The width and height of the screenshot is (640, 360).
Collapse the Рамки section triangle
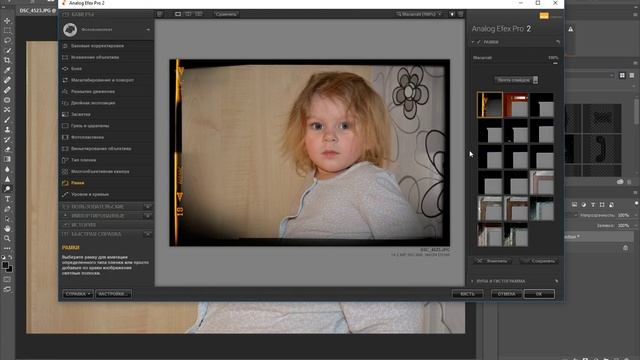[473, 42]
